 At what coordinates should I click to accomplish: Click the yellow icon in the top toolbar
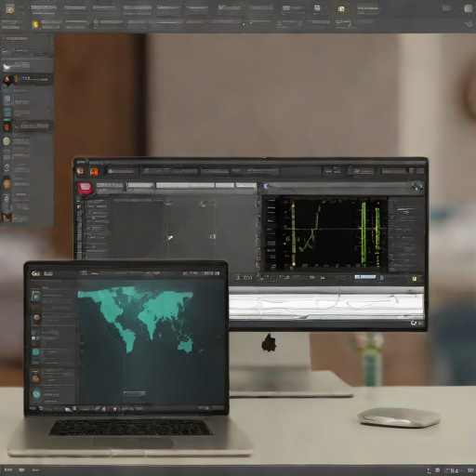[341, 9]
